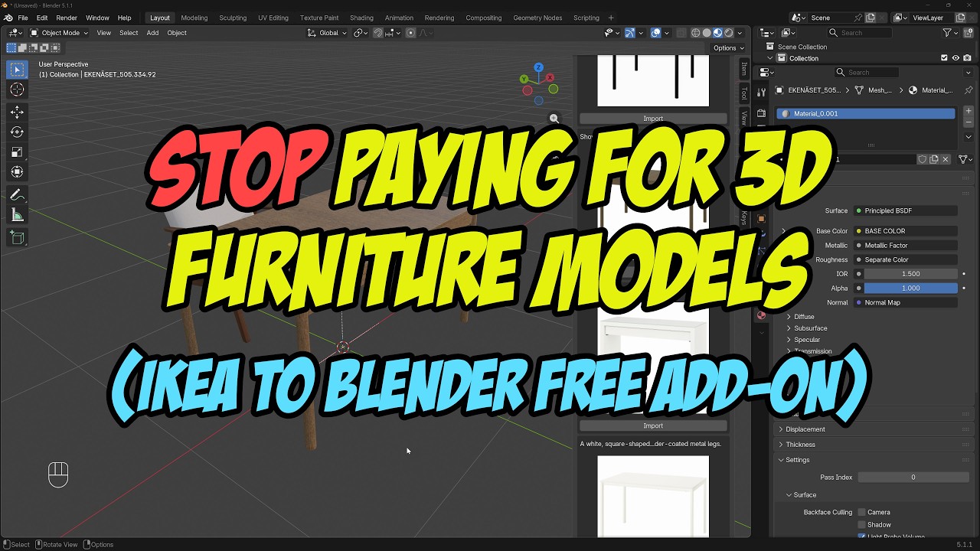Pick the Rotate tool

(x=17, y=132)
